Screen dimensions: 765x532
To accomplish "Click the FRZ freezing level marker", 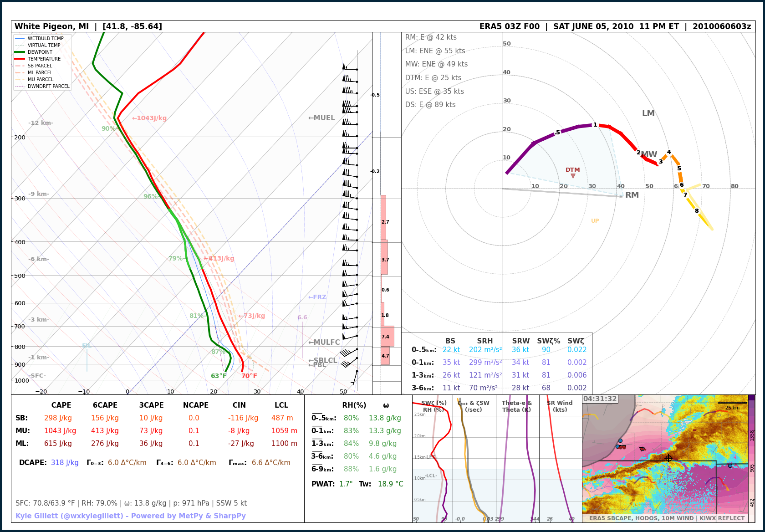I will [x=317, y=297].
